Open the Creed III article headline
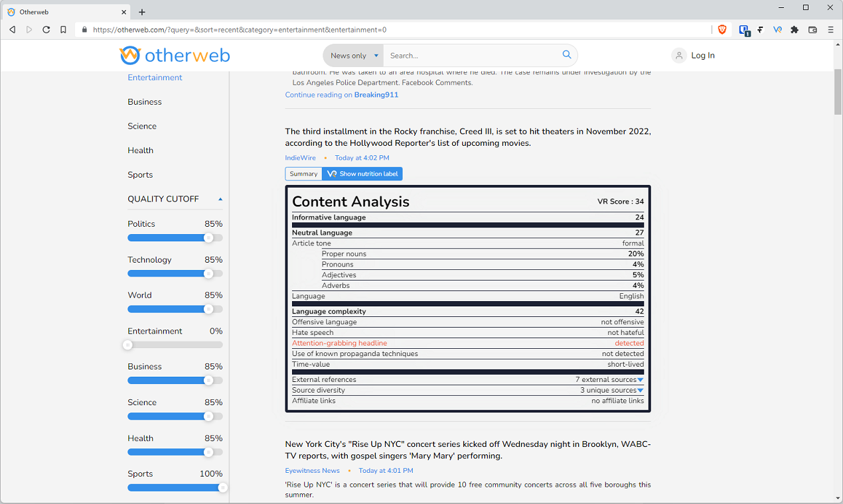The width and height of the screenshot is (843, 504). point(468,137)
